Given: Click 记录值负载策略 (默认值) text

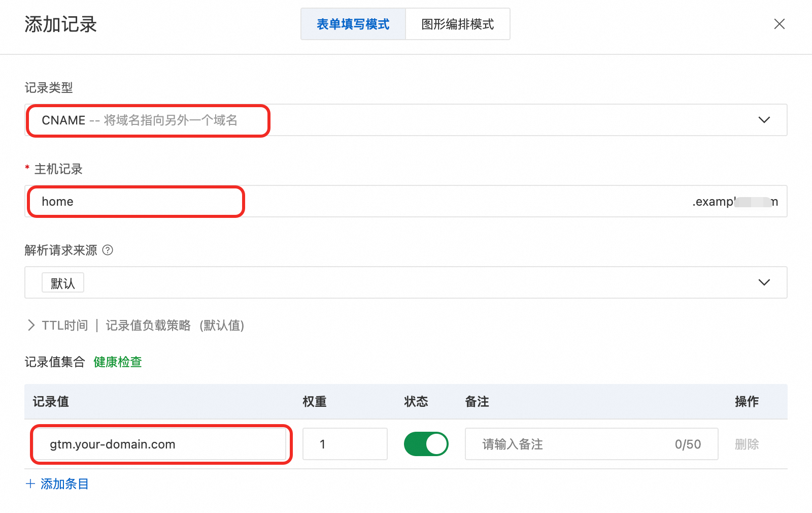Looking at the screenshot, I should pos(175,325).
